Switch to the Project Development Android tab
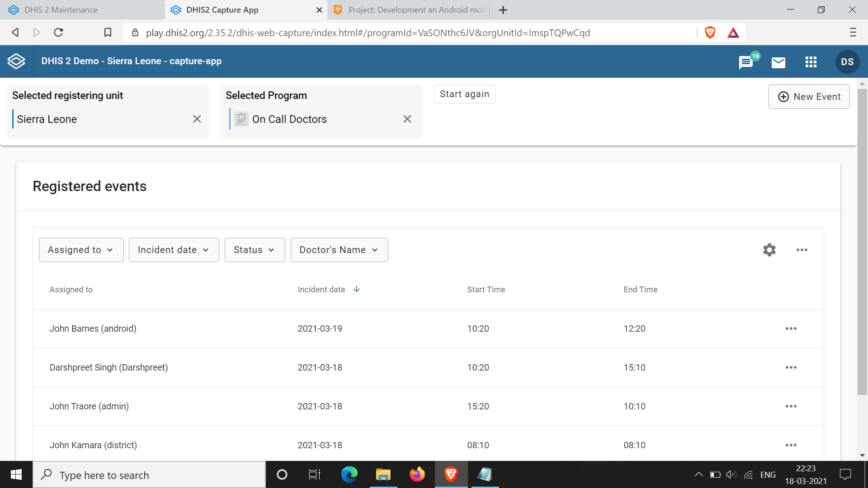The image size is (868, 488). [416, 10]
